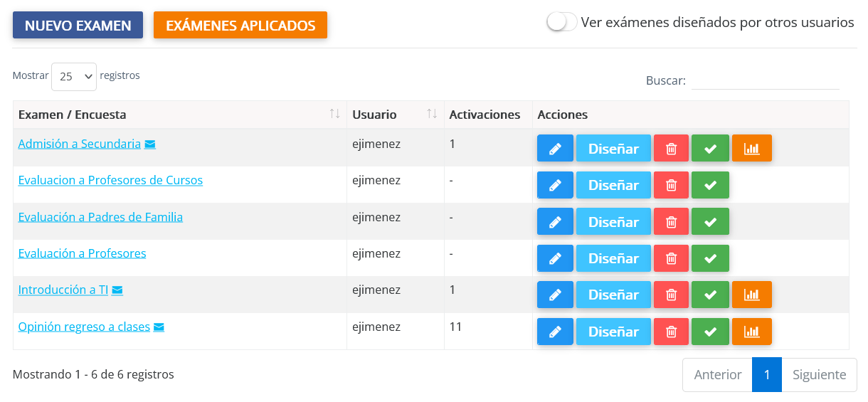Click the envelope icon next to Opinión regreso a clases
The image size is (868, 402).
click(159, 327)
